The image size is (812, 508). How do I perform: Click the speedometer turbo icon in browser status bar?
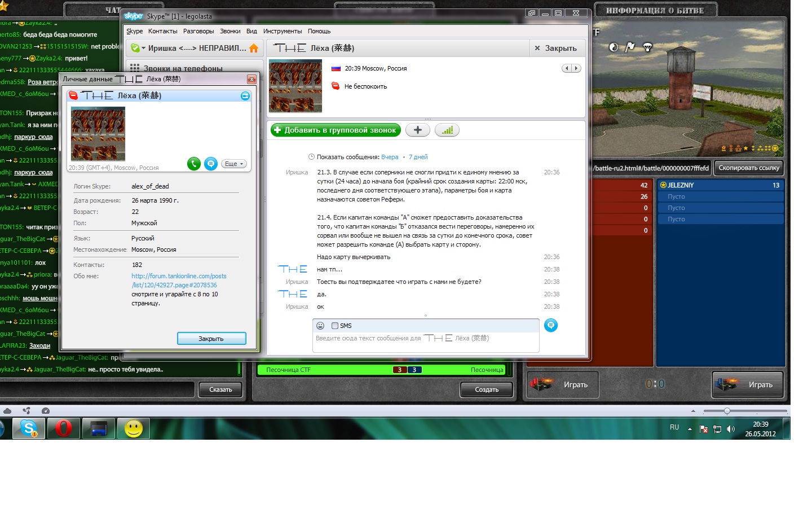click(x=46, y=411)
